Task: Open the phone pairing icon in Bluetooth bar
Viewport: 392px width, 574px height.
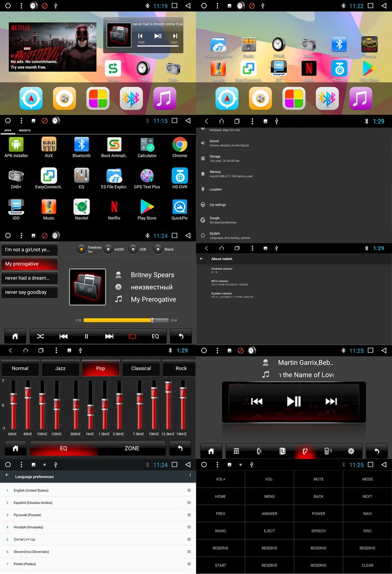Action: pyautogui.click(x=328, y=451)
